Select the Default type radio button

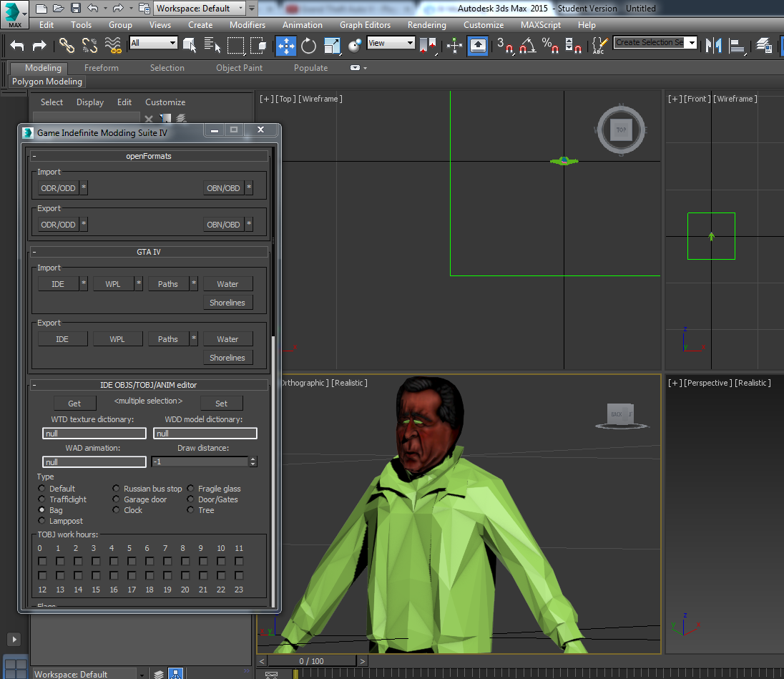point(41,488)
